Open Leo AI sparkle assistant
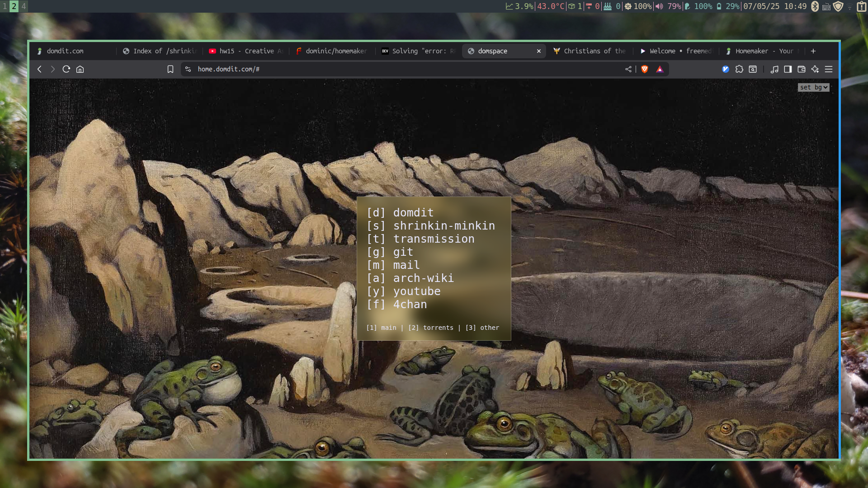 (815, 69)
